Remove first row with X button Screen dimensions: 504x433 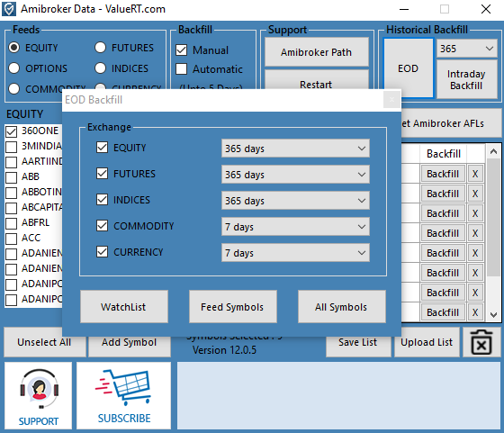pos(475,174)
